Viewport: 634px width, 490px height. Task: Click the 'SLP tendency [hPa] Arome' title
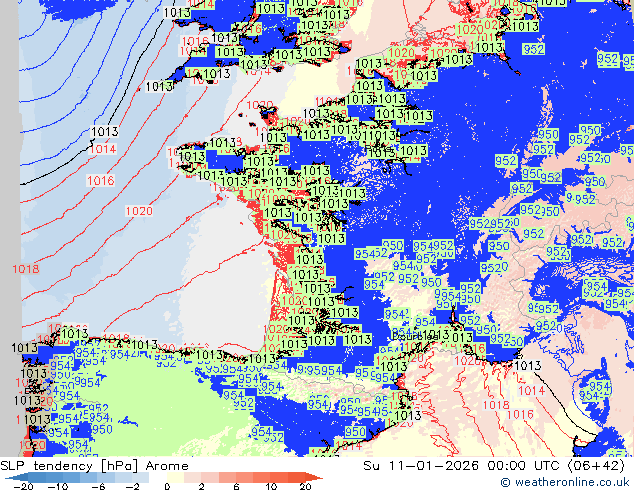coord(94,466)
